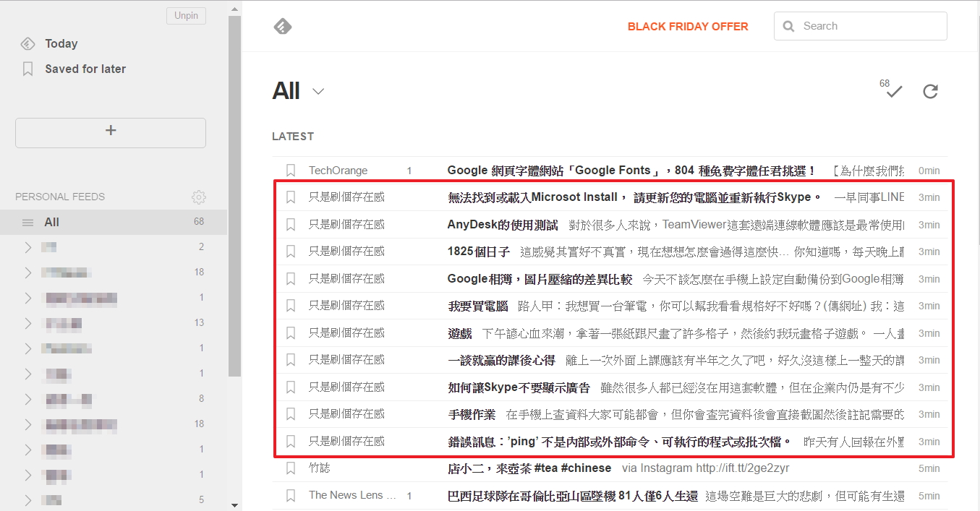
Task: Open 店小二，來壺茶 #tea #chinese article
Action: 529,468
